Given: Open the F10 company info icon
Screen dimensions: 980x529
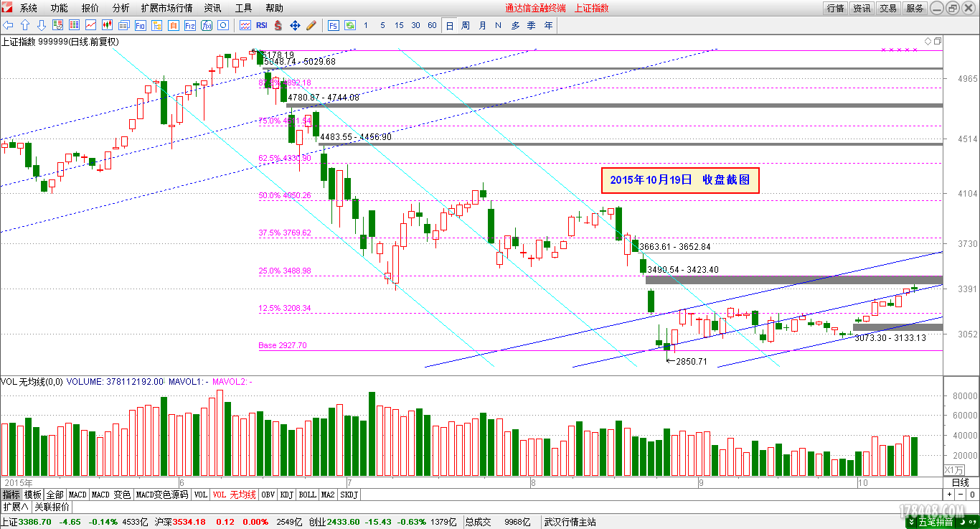Looking at the screenshot, I should click(x=140, y=25).
